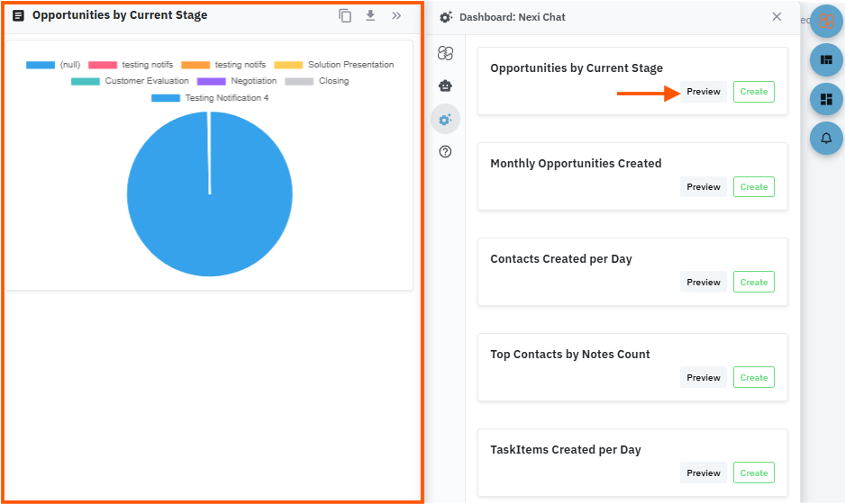The height and width of the screenshot is (504, 845).
Task: Open the robot chat bot sidebar icon
Action: 445,85
